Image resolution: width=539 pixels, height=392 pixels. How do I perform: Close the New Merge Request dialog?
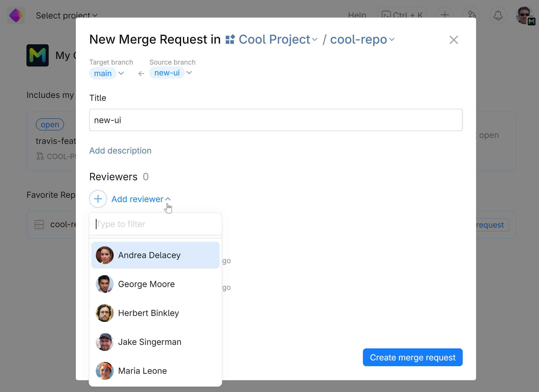[453, 40]
